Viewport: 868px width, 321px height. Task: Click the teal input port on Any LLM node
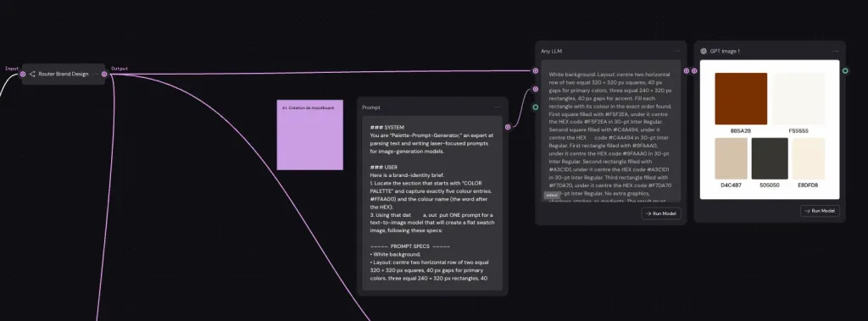536,108
